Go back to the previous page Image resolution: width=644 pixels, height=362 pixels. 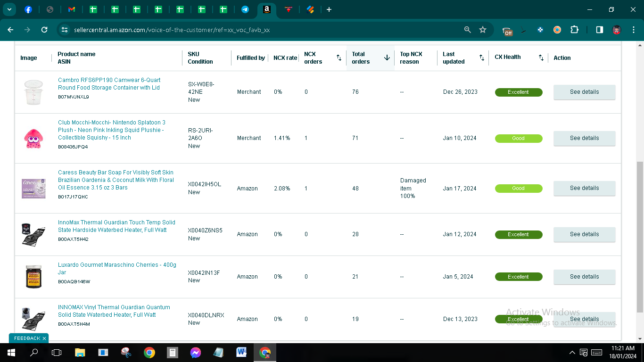(x=10, y=30)
